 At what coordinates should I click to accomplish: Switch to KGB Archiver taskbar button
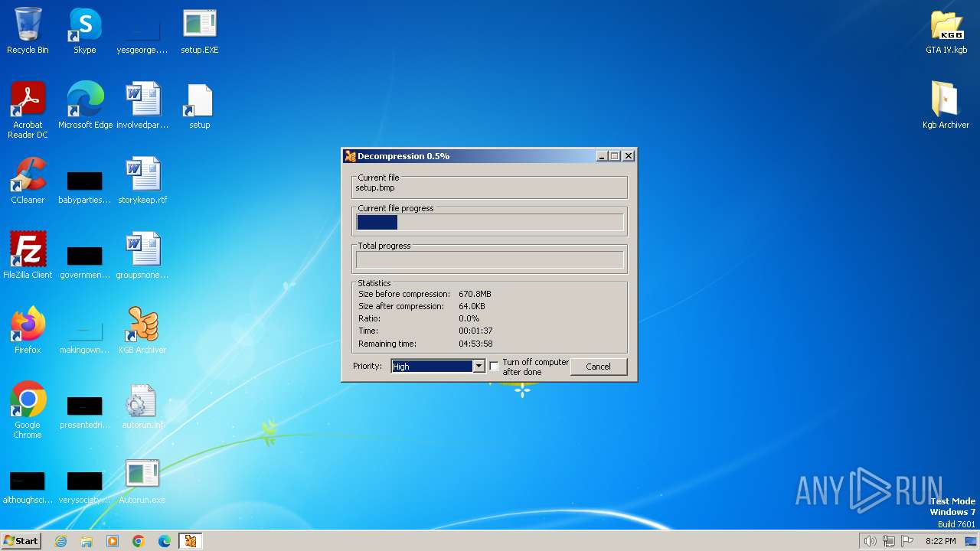191,541
